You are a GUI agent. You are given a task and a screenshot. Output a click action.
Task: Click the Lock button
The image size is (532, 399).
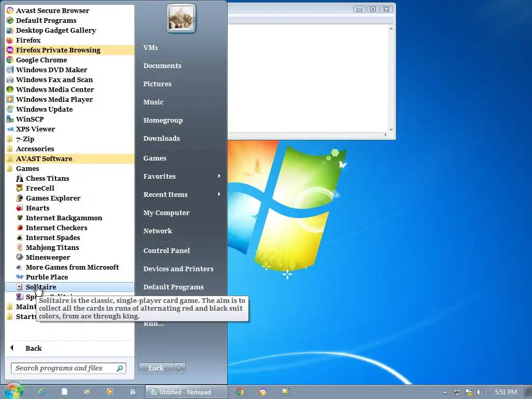(x=156, y=368)
